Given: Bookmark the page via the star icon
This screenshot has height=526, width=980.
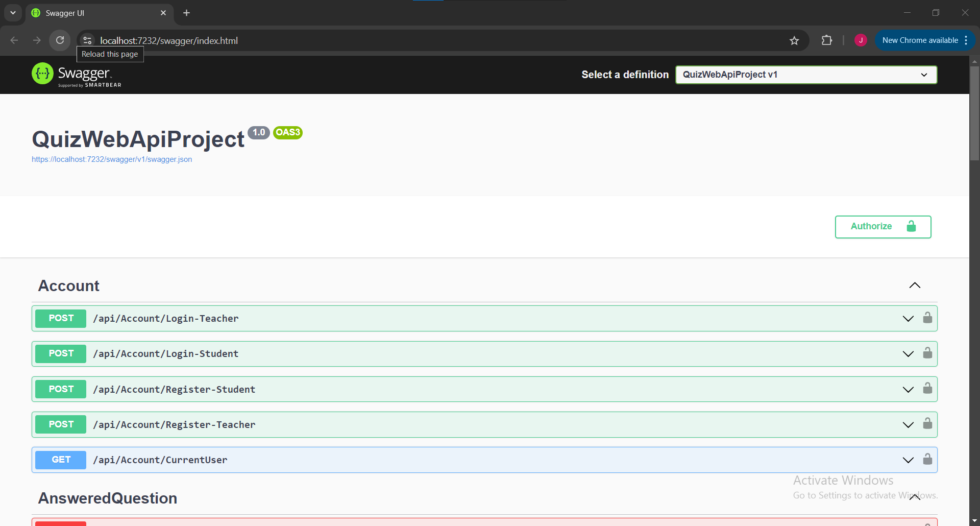Looking at the screenshot, I should (795, 40).
